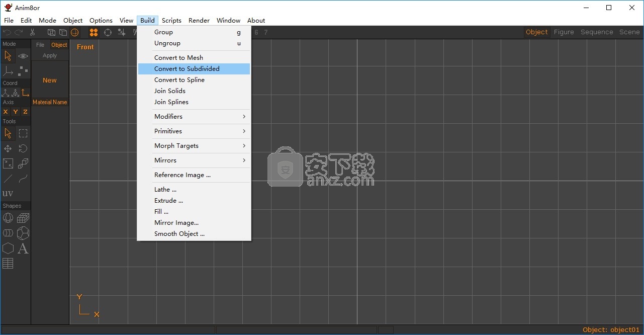Viewport: 644px width, 335px height.
Task: Choose Screen coordinate system icon
Action: click(25, 93)
